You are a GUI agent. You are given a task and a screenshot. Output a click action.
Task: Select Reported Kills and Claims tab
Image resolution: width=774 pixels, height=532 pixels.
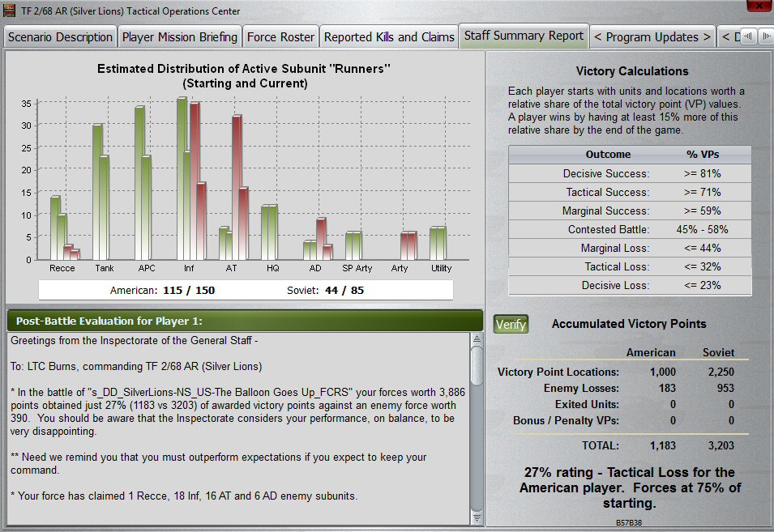[x=389, y=37]
